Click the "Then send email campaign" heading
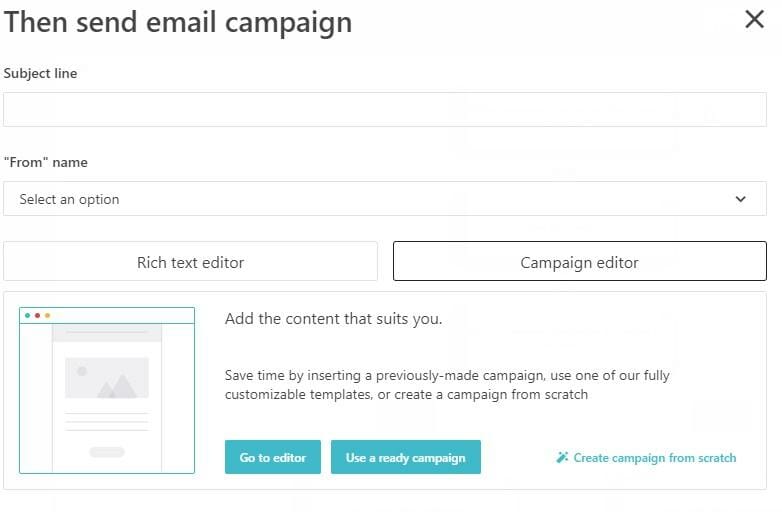 pyautogui.click(x=178, y=22)
